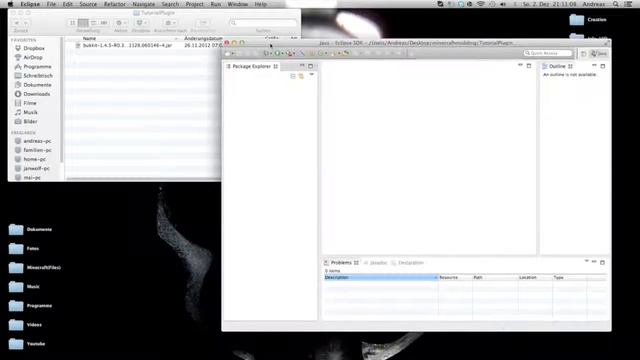Click the Wi-Fi status icon

pos(481,4)
